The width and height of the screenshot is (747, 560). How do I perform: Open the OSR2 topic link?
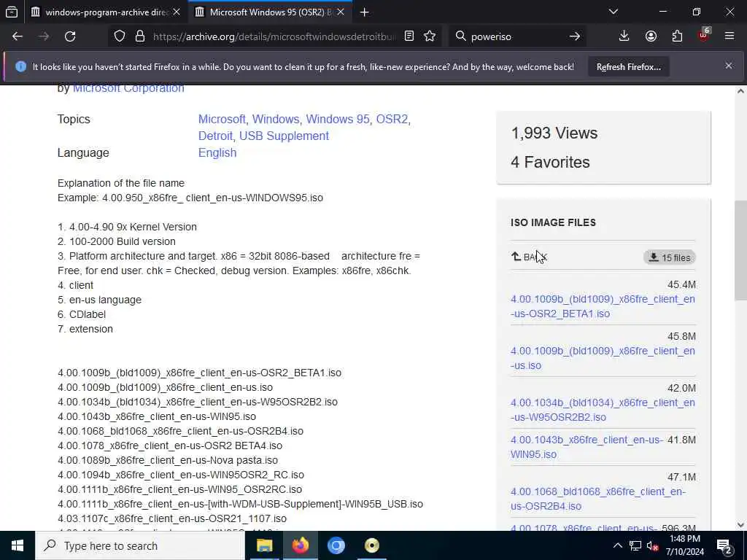[x=392, y=119]
